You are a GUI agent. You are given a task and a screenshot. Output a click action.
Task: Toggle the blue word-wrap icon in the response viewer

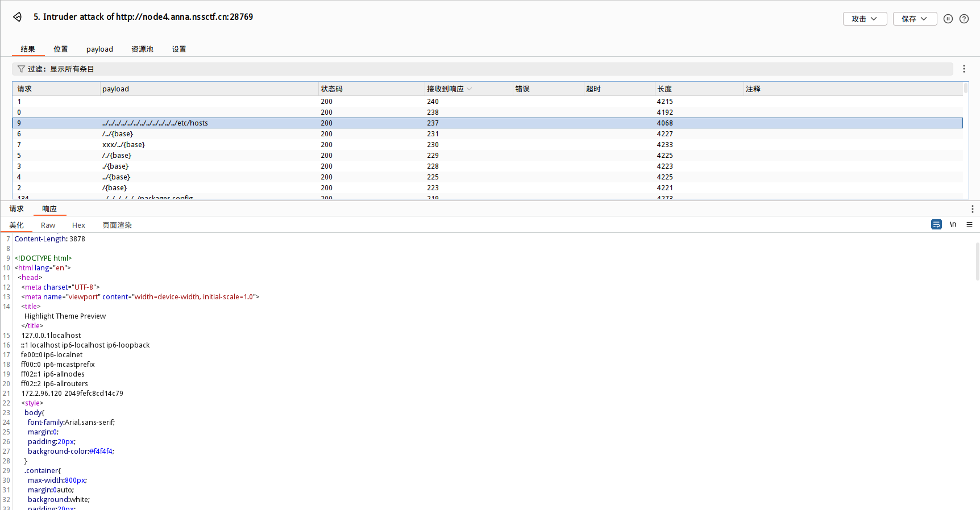[x=936, y=224]
